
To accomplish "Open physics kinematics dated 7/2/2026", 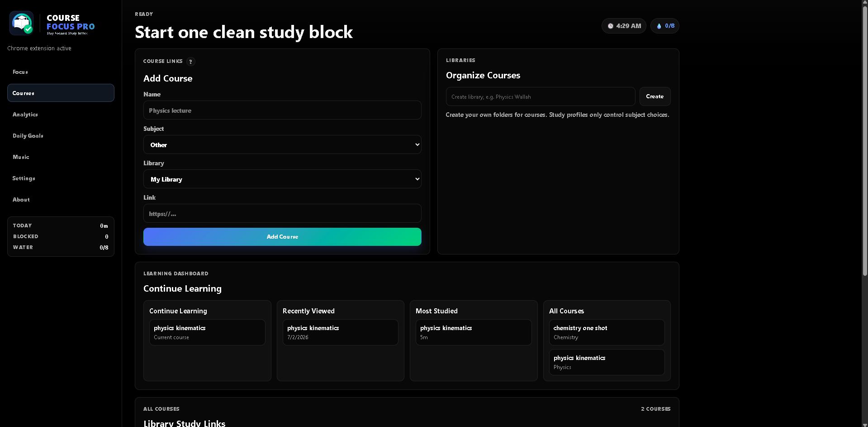I will click(340, 332).
